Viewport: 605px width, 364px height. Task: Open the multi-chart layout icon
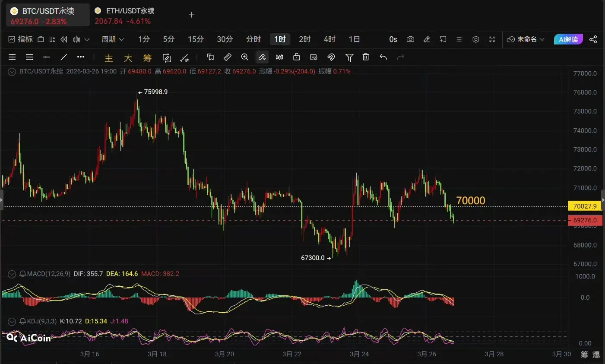coord(52,39)
